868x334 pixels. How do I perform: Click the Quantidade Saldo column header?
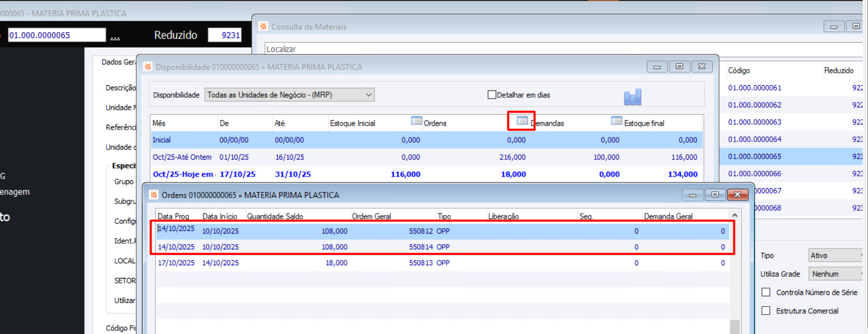point(275,216)
